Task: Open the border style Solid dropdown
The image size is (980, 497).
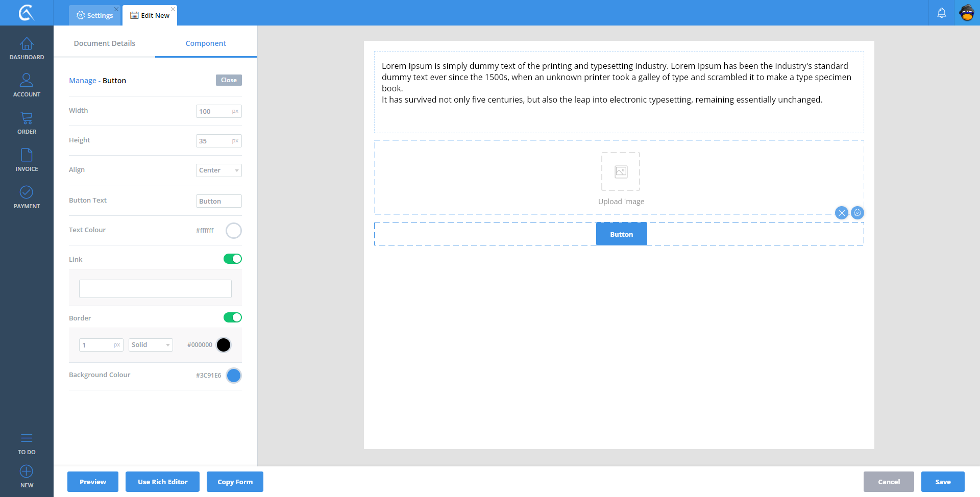Action: pos(151,345)
